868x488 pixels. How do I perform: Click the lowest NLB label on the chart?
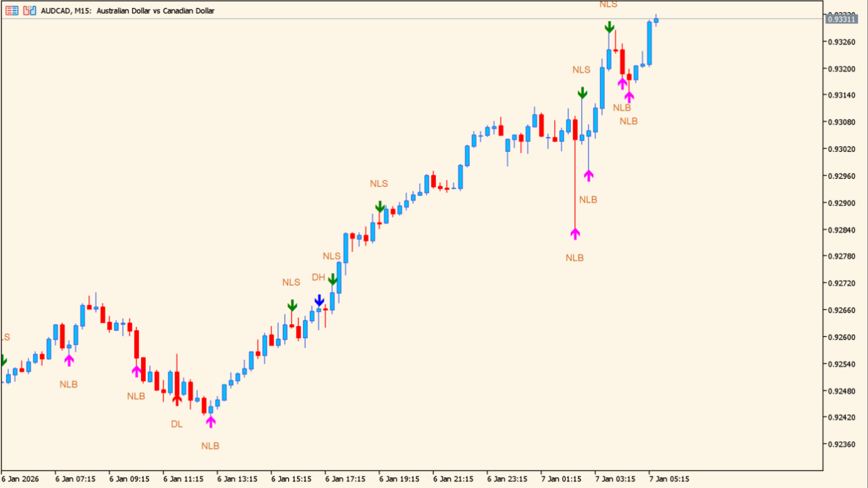click(210, 446)
